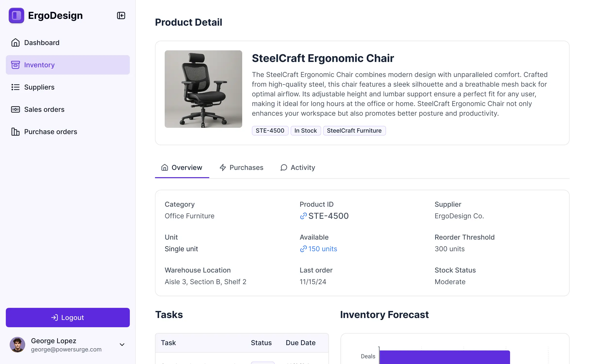Screen dimensions: 589x364
Task: Click the In Stock badge
Action: [306, 131]
